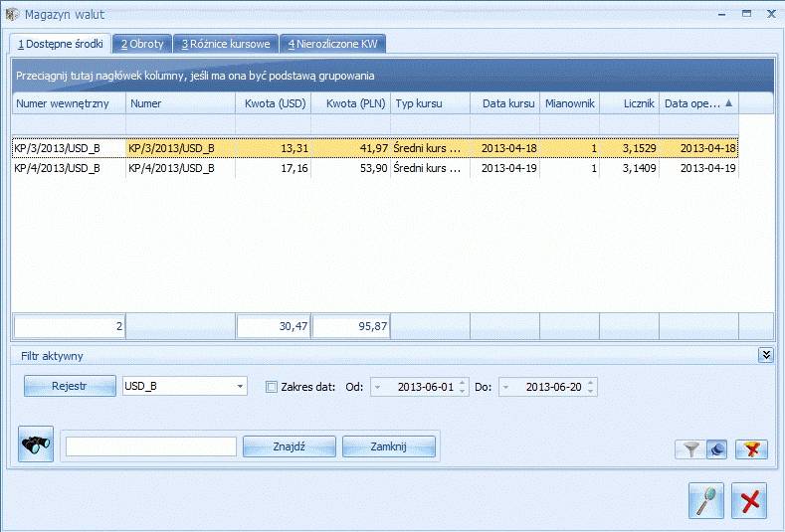Screen dimensions: 785x532
Task: Click the Magazyn walut title bar icon
Action: coord(12,15)
